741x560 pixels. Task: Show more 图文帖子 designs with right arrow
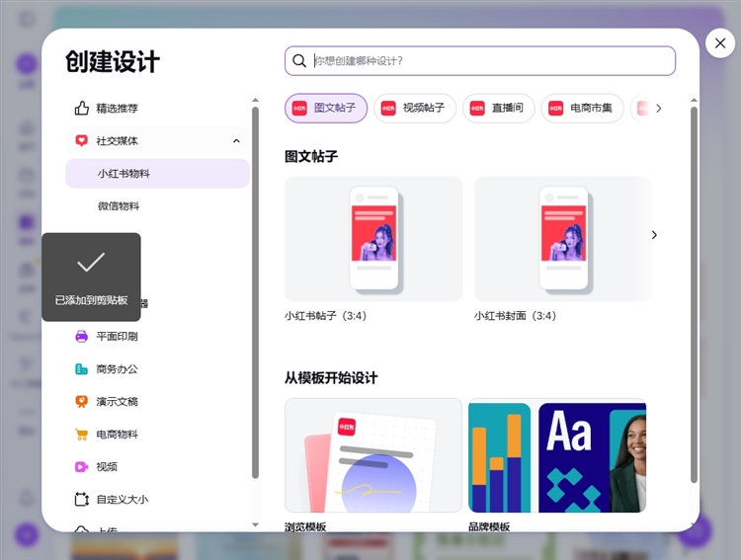point(654,235)
